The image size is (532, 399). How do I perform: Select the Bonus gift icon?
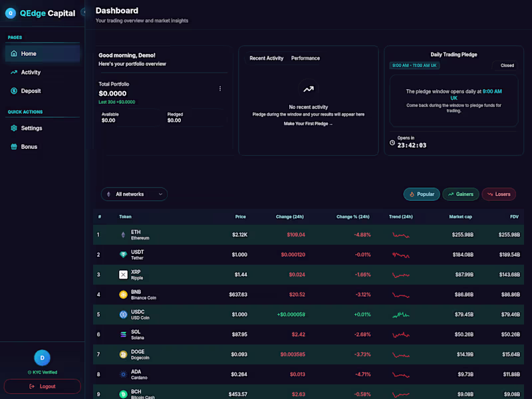pyautogui.click(x=14, y=146)
